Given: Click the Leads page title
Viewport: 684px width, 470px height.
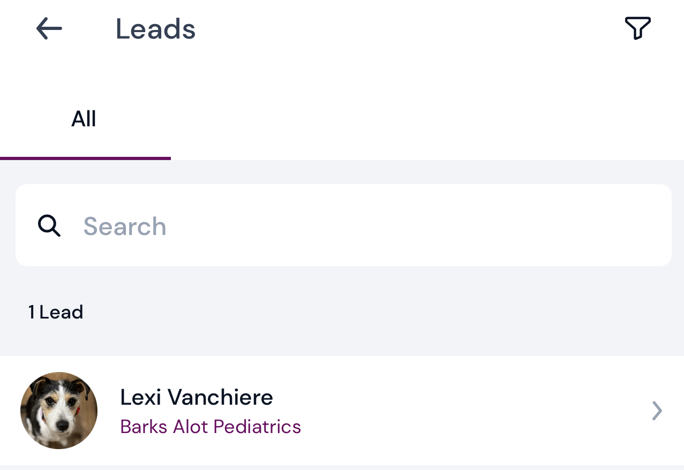Looking at the screenshot, I should click(155, 29).
